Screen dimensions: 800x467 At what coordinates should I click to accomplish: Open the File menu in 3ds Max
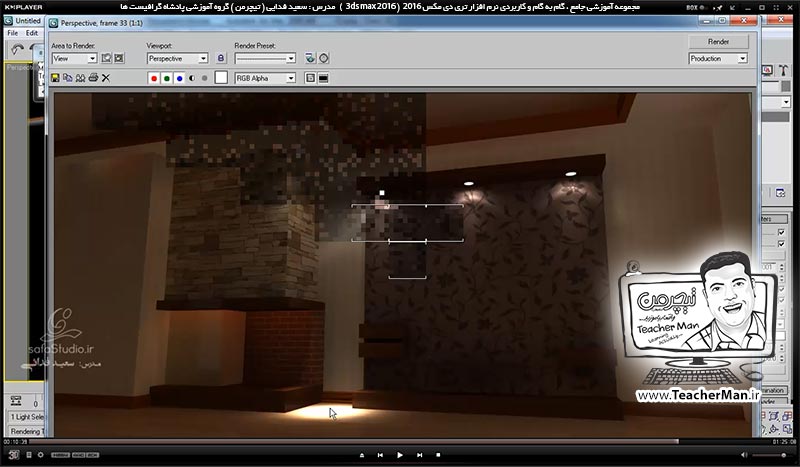click(13, 33)
